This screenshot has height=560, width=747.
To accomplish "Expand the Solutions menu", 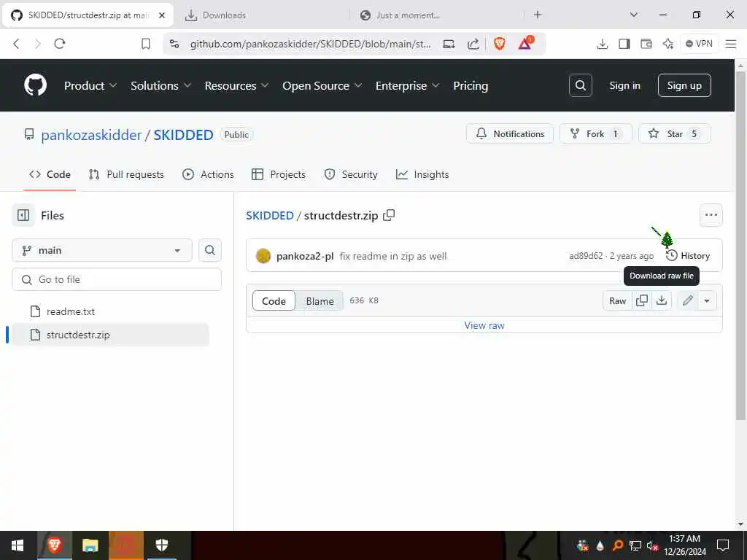I will pos(161,86).
